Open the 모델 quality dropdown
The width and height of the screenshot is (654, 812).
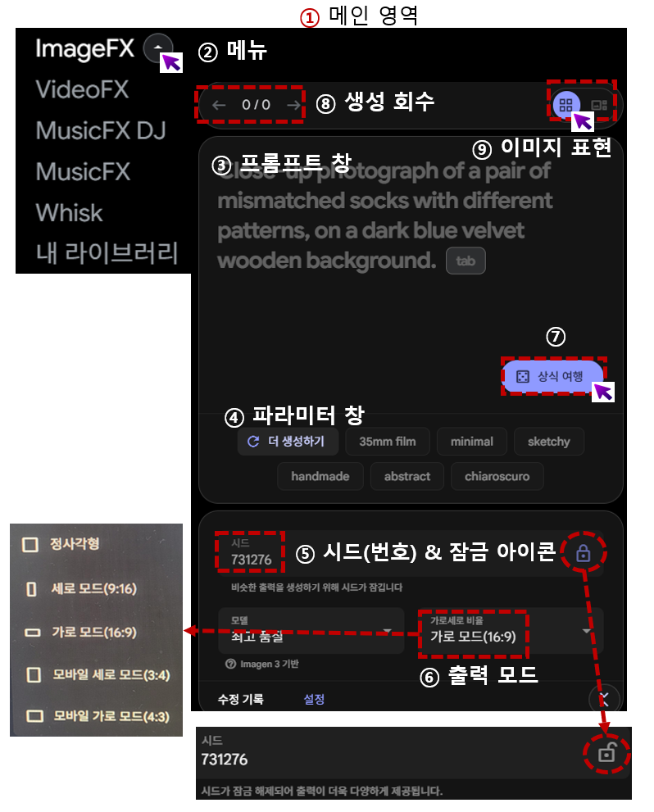click(311, 631)
